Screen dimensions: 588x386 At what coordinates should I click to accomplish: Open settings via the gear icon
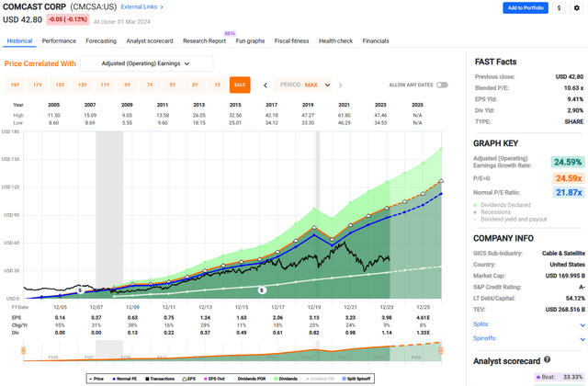coord(577,8)
